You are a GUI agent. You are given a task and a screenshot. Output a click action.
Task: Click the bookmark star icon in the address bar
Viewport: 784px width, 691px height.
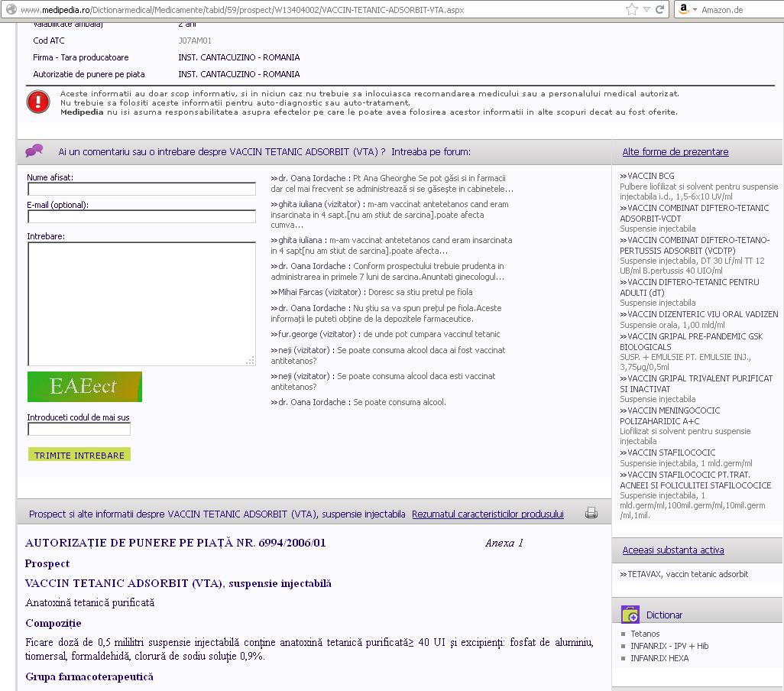coord(632,9)
